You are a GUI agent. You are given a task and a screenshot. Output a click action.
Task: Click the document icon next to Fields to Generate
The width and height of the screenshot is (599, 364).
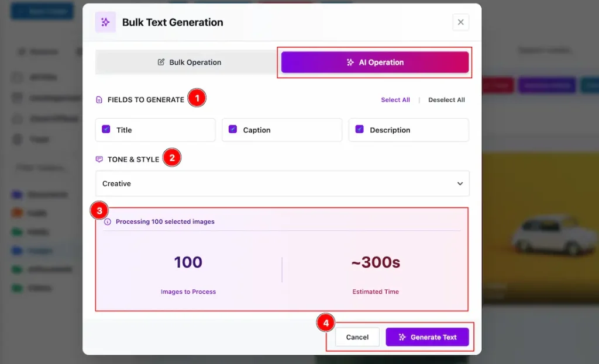(x=99, y=99)
